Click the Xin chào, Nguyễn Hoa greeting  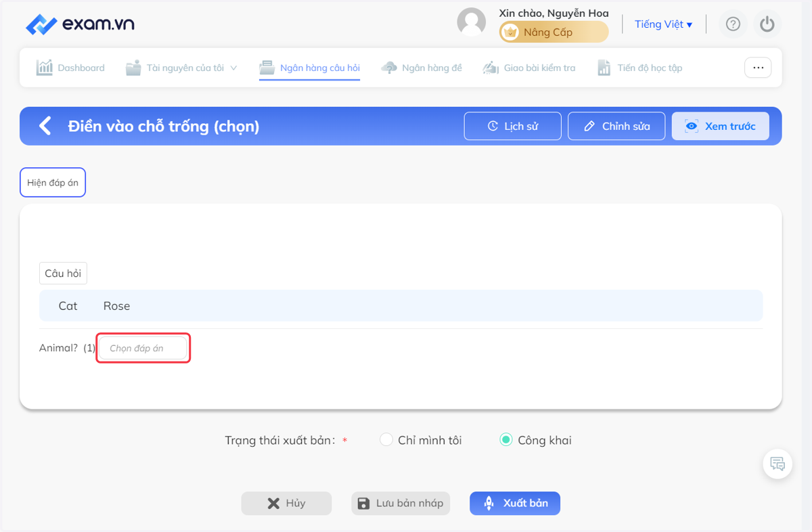point(554,13)
